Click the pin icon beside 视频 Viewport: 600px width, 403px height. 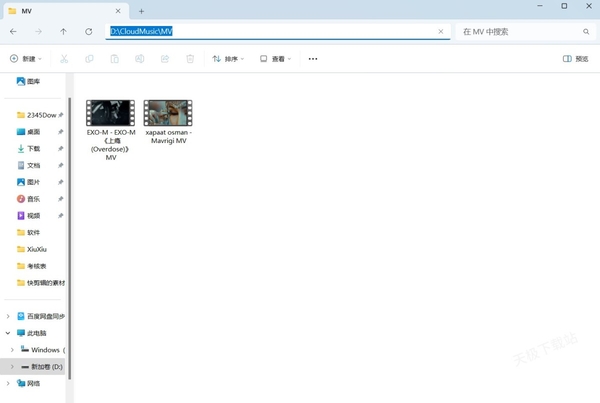tap(60, 216)
